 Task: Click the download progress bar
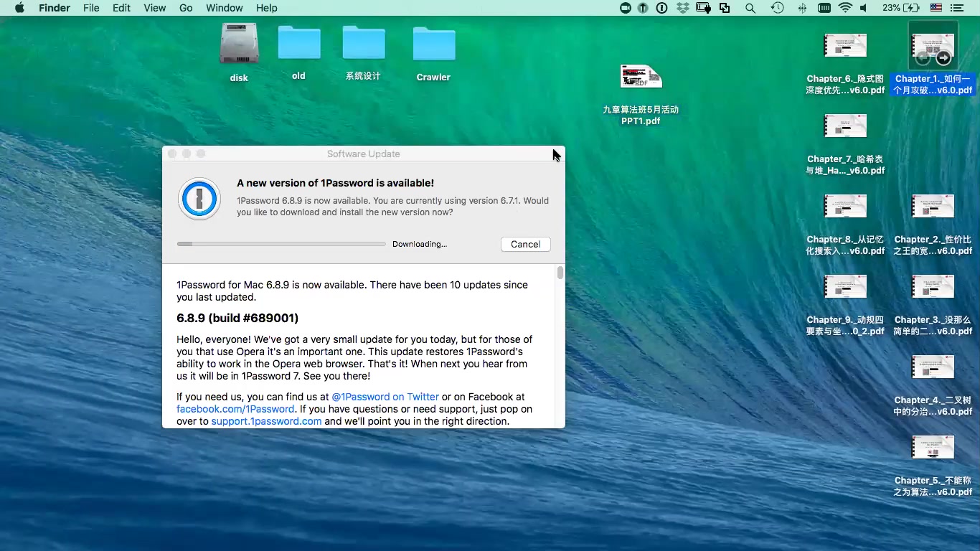[281, 244]
